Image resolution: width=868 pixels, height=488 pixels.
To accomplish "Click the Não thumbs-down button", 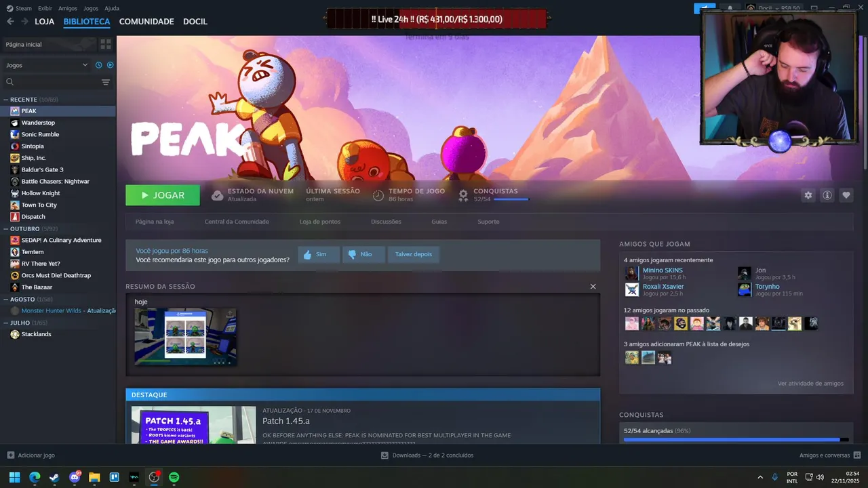I will [x=363, y=255].
